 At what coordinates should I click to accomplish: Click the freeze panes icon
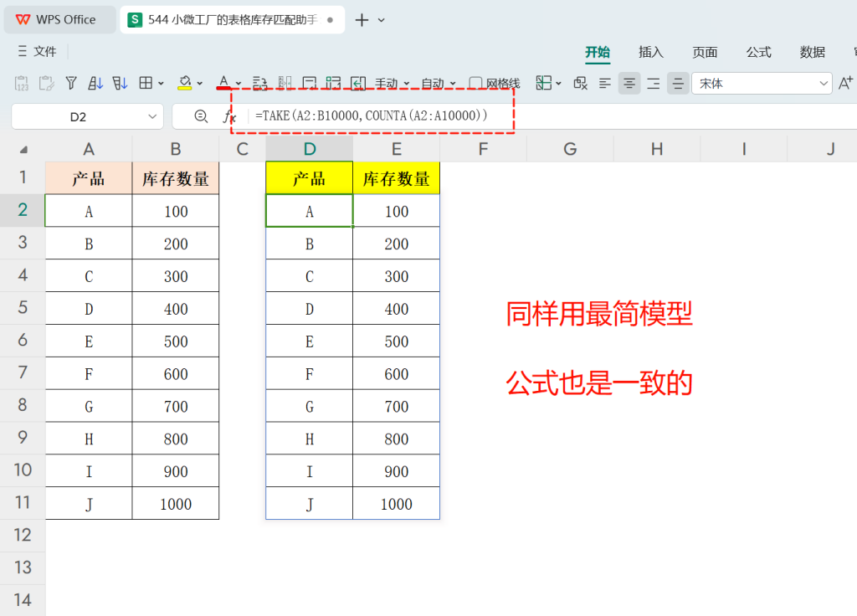[x=543, y=83]
